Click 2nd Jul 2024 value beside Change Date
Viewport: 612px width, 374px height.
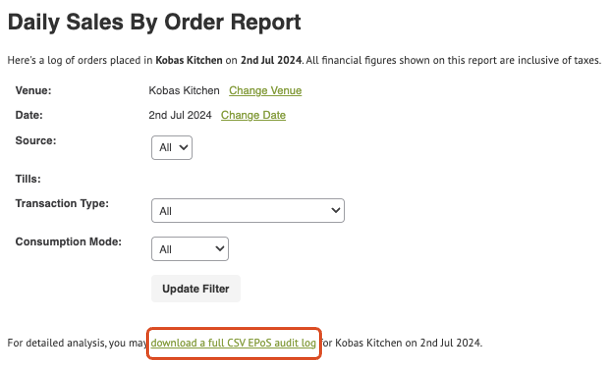click(x=180, y=115)
